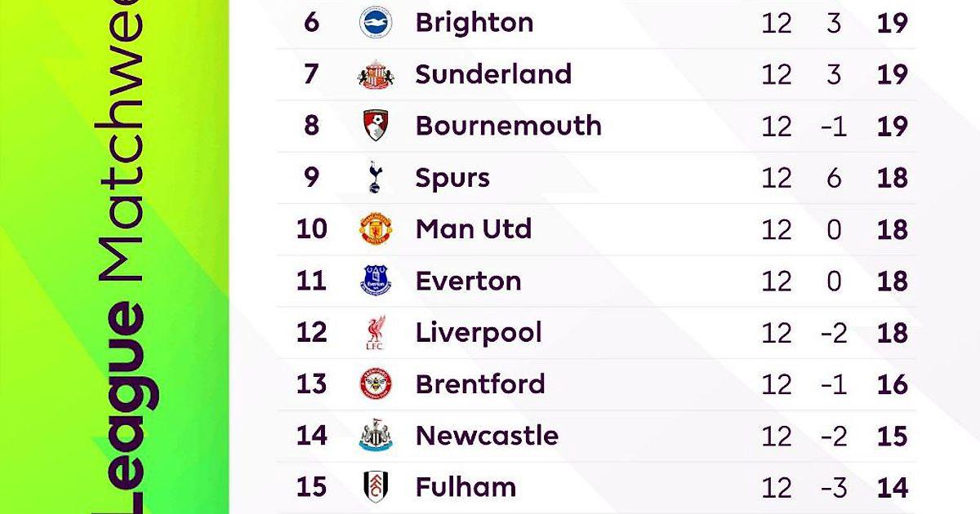The width and height of the screenshot is (980, 514).
Task: Click Fulham's 14 points total
Action: (892, 488)
